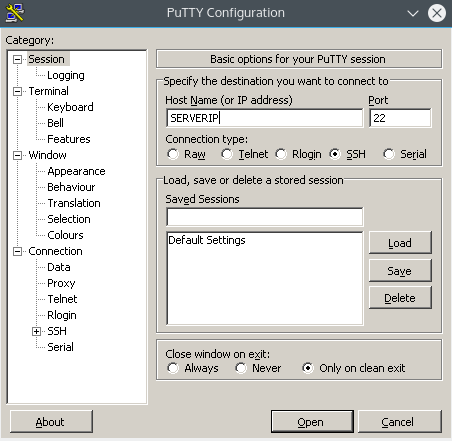Collapse the Window tree node
Screen dimensions: 452x441
[17, 155]
